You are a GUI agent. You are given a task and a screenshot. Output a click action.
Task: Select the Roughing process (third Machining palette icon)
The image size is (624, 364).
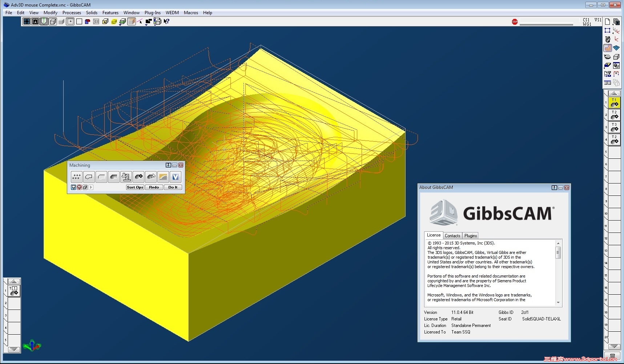[101, 177]
